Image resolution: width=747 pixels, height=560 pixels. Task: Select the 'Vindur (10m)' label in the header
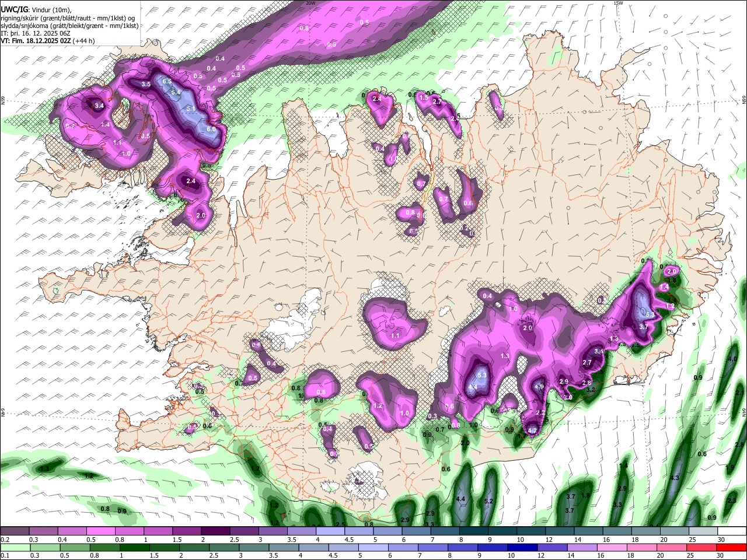(51, 10)
